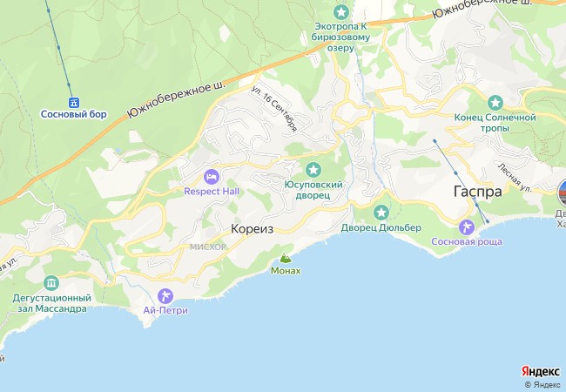This screenshot has height=392, width=566.
Task: Select the Дворец Дюльбер landmark icon
Action: [x=381, y=213]
